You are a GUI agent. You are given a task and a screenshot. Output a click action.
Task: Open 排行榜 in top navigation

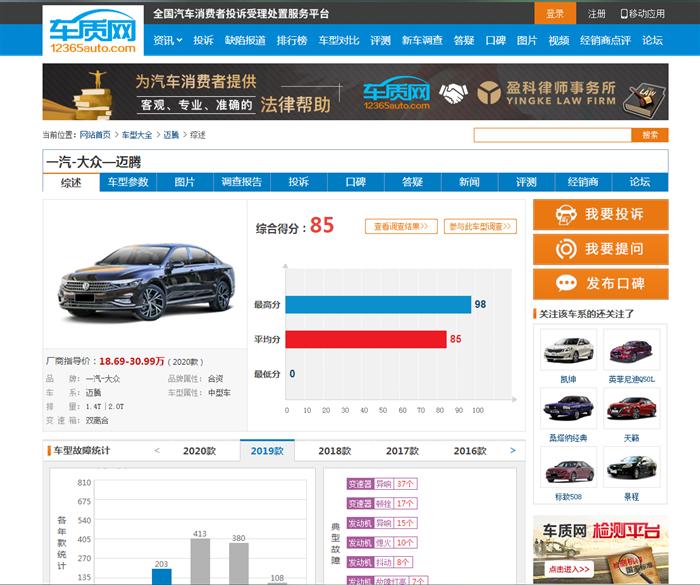coord(292,40)
